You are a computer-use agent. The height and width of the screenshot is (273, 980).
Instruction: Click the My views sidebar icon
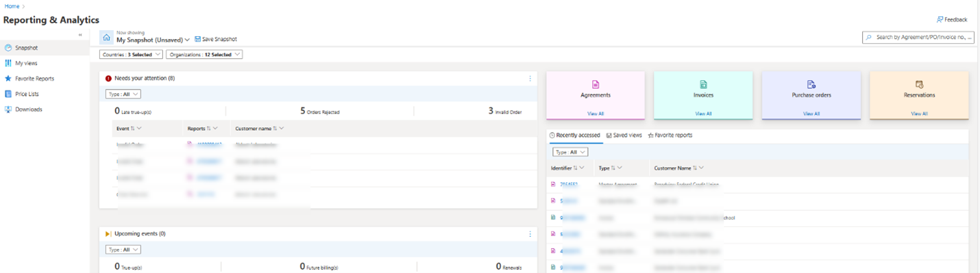click(x=8, y=63)
